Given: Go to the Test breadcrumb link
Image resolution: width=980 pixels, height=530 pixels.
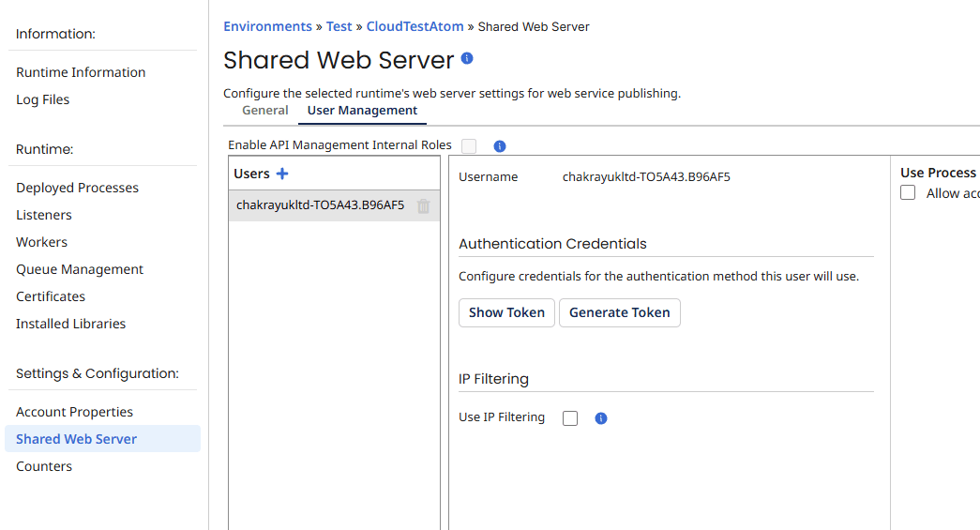Looking at the screenshot, I should [x=339, y=27].
